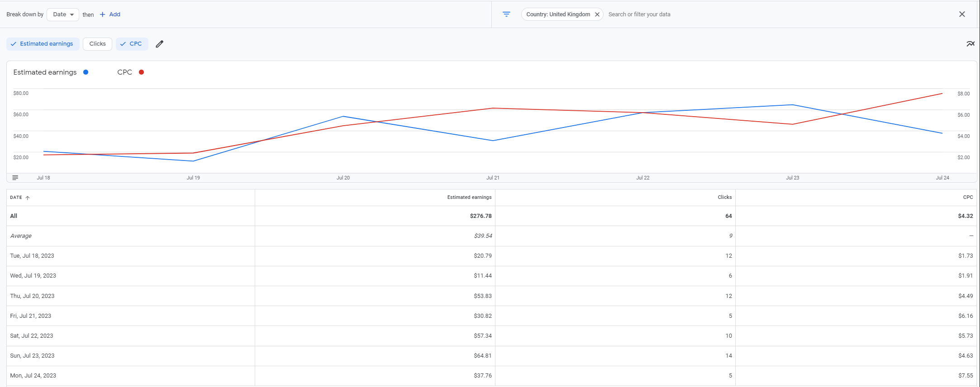Click the Sat, Jul 22, 2023 row

(491, 336)
